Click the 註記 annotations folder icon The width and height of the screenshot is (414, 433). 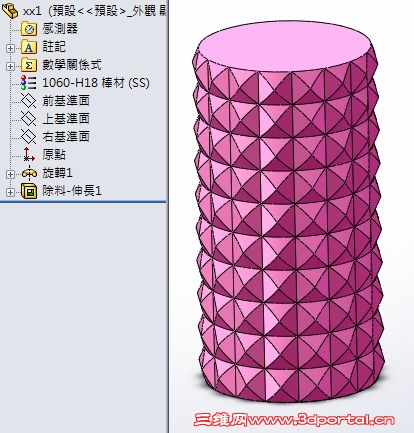(29, 47)
